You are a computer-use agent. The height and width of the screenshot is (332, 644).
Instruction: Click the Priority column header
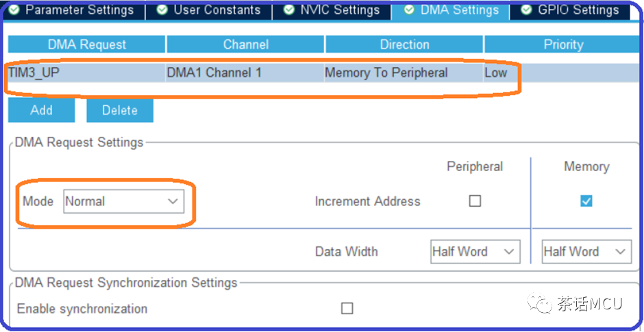(x=563, y=44)
